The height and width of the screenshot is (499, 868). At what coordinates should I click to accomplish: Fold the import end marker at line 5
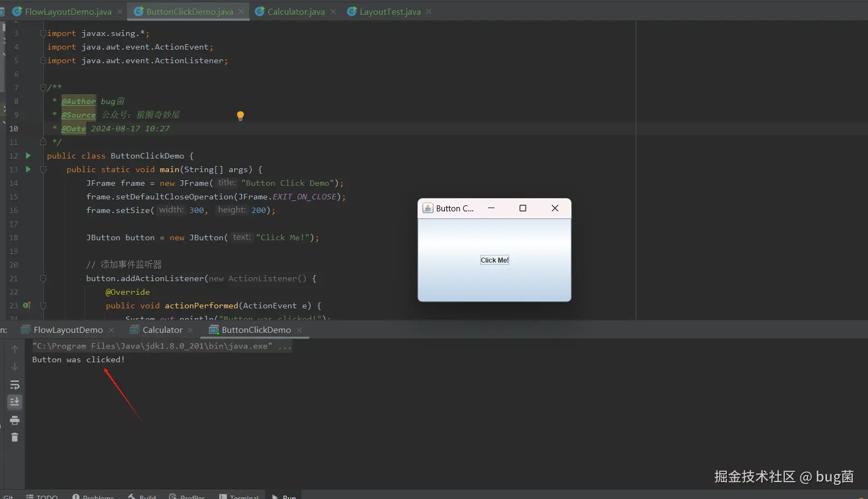(43, 60)
